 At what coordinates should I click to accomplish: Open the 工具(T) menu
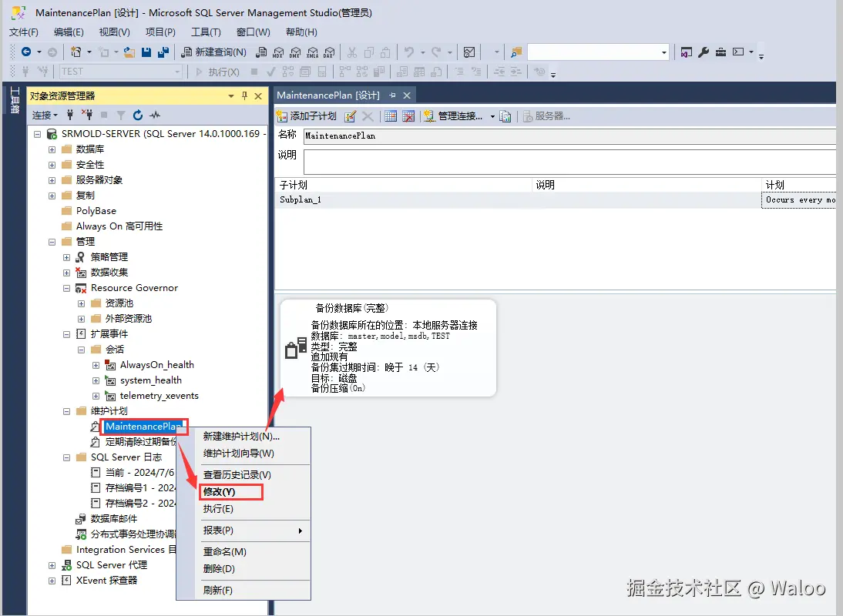click(206, 32)
